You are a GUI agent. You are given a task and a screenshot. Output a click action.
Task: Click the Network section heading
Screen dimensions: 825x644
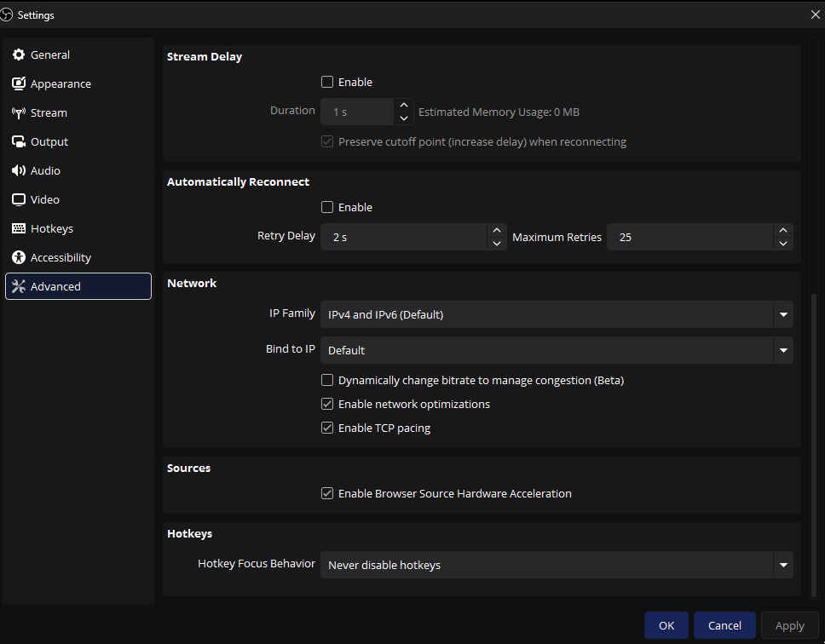click(192, 284)
